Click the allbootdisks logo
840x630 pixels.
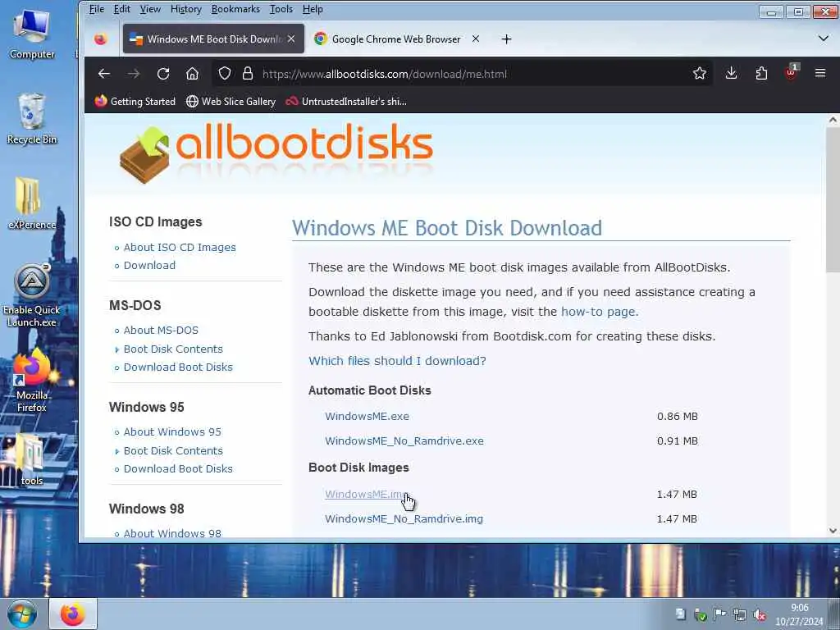tap(276, 153)
